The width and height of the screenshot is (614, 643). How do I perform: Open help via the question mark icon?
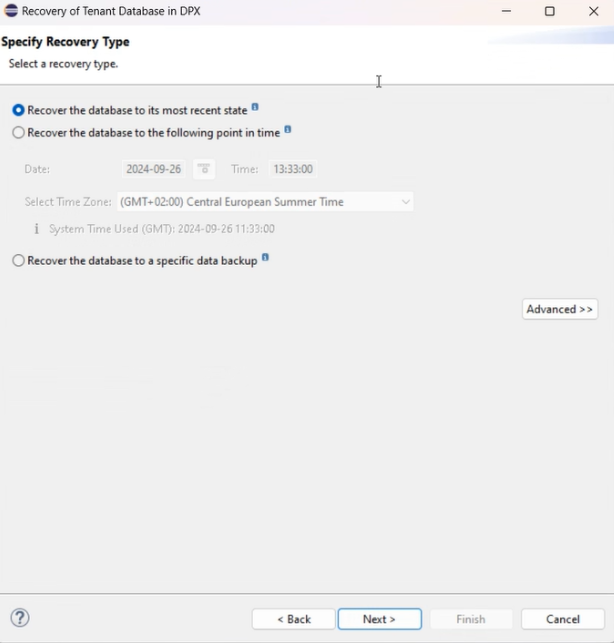(20, 618)
